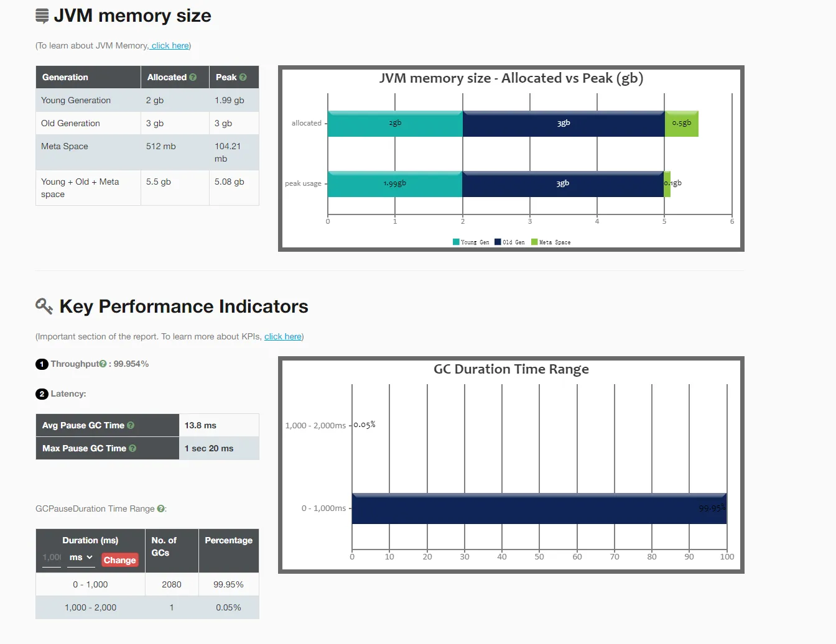This screenshot has height=644, width=836.
Task: Click the JVM memory size chart title
Action: pos(511,78)
